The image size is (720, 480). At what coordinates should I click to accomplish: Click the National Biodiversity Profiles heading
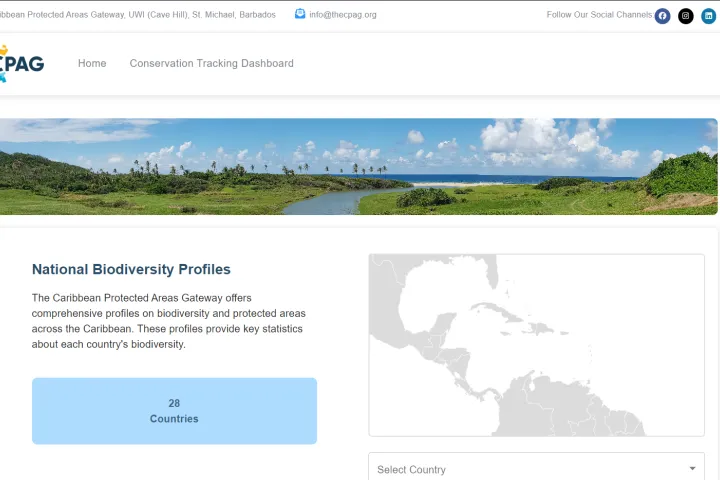[x=131, y=269]
